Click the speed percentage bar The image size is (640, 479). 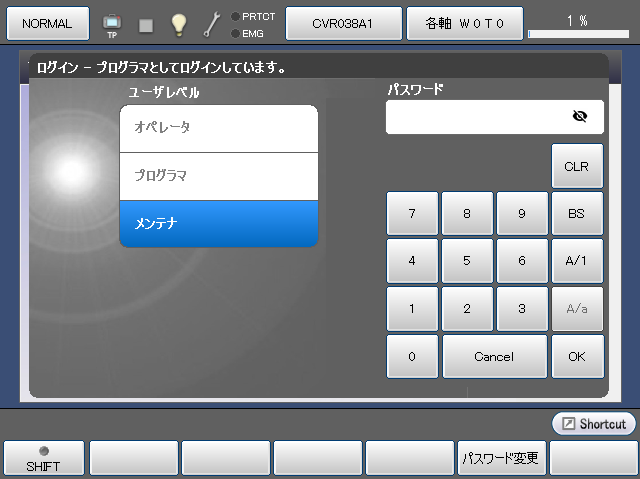(x=578, y=34)
